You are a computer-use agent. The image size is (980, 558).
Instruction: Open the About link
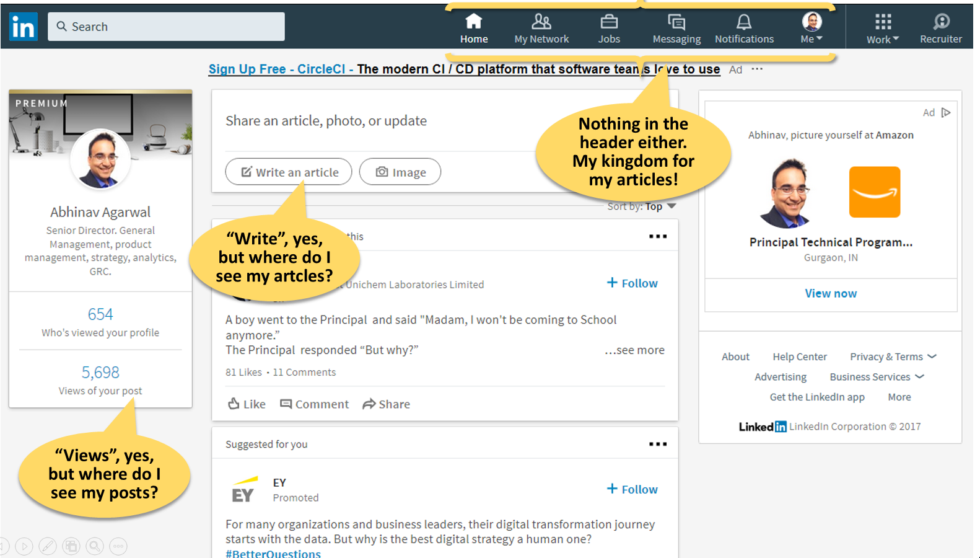pos(735,356)
